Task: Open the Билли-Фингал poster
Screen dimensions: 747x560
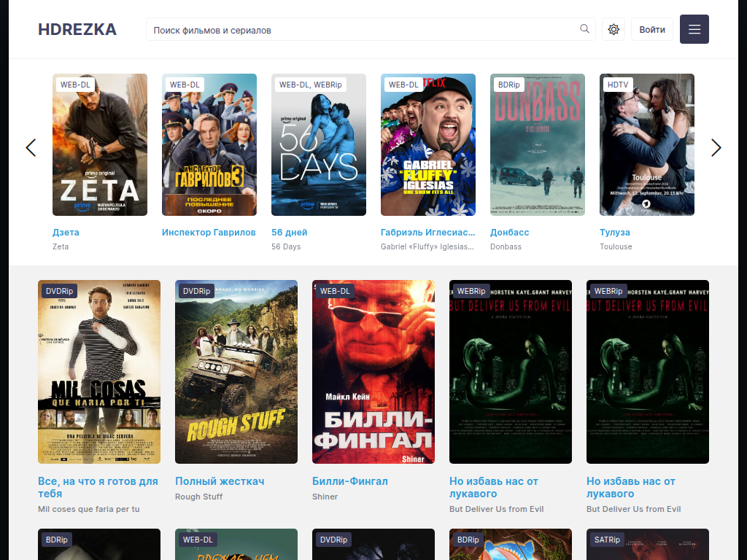Action: click(x=373, y=372)
